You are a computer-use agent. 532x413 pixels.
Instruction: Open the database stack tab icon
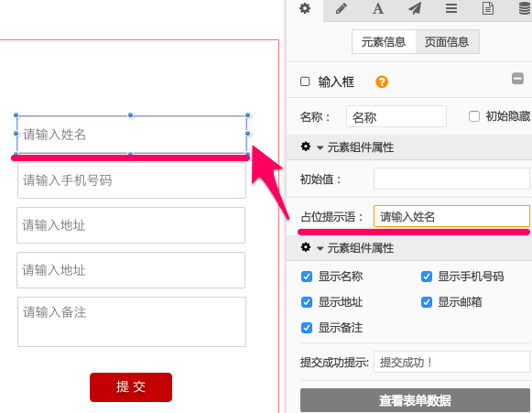[525, 8]
